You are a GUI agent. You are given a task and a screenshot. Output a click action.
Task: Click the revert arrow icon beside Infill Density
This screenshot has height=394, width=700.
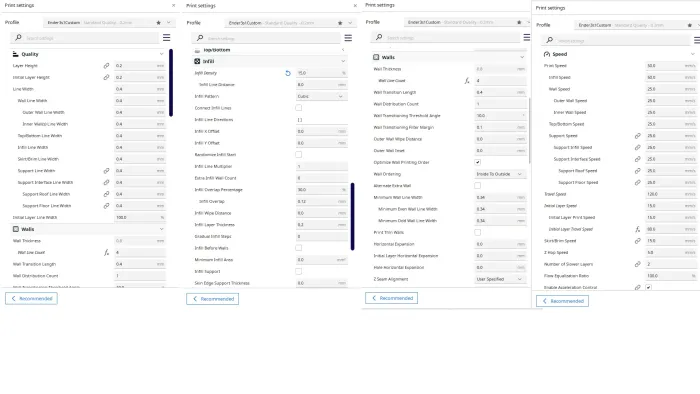(x=288, y=73)
